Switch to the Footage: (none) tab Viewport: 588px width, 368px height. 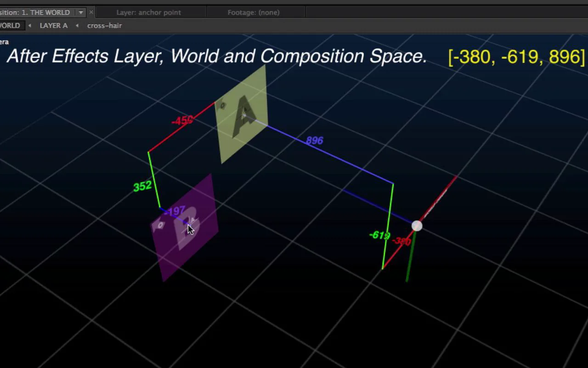point(254,12)
